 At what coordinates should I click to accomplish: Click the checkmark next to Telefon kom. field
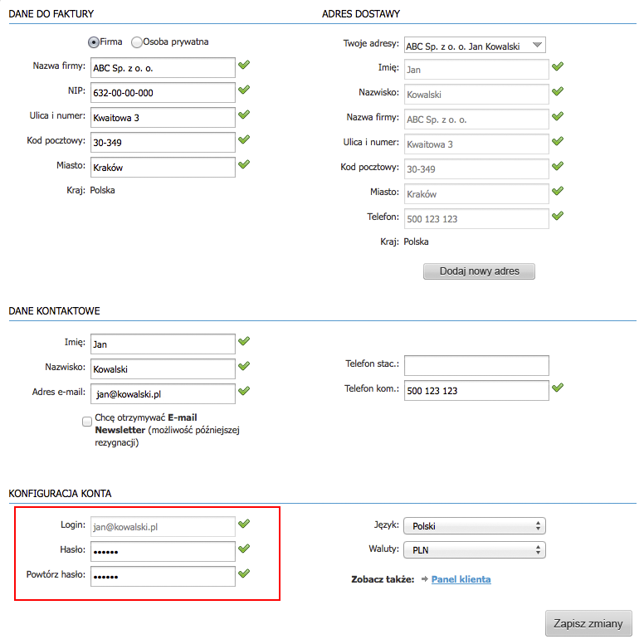click(x=558, y=388)
